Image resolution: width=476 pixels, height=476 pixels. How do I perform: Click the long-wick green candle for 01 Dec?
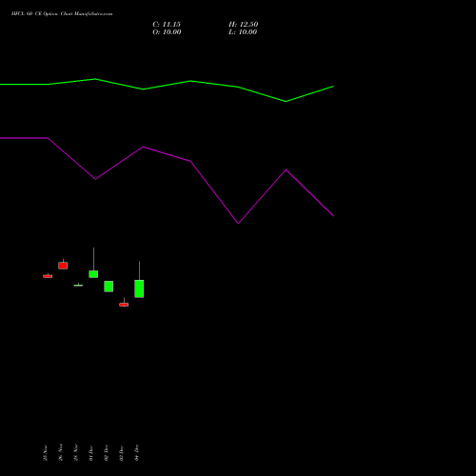[x=93, y=274]
